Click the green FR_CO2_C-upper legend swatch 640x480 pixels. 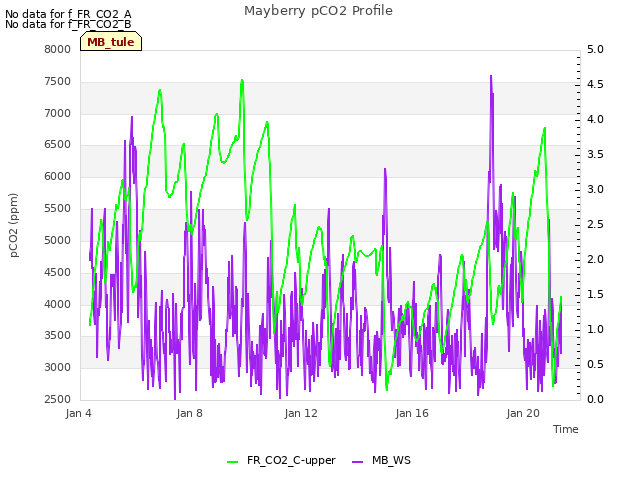pos(232,462)
